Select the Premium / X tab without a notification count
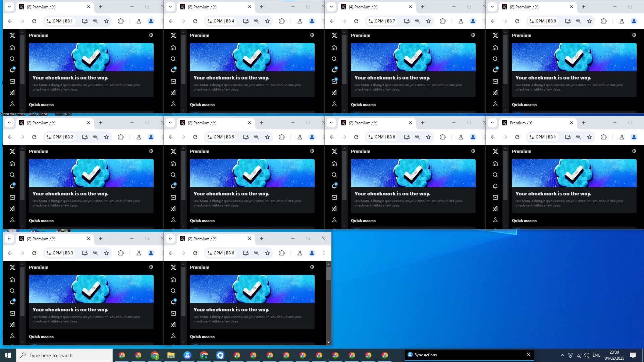The height and width of the screenshot is (362, 644). (x=538, y=123)
